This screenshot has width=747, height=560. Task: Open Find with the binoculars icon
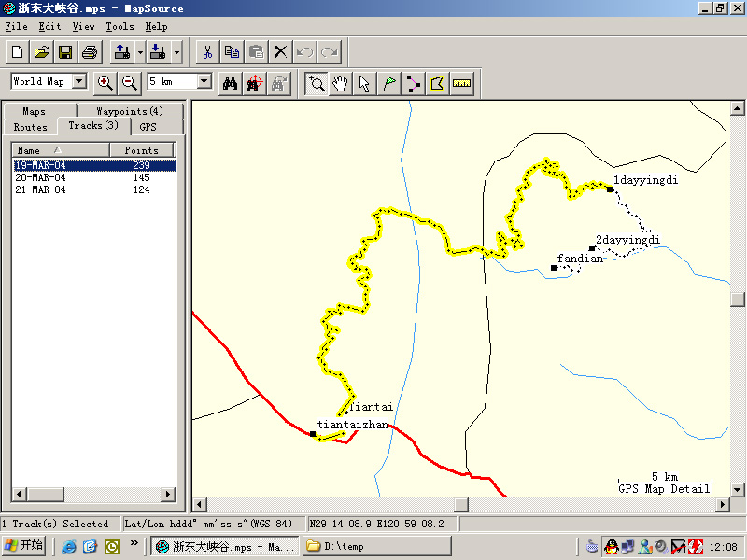coord(230,83)
